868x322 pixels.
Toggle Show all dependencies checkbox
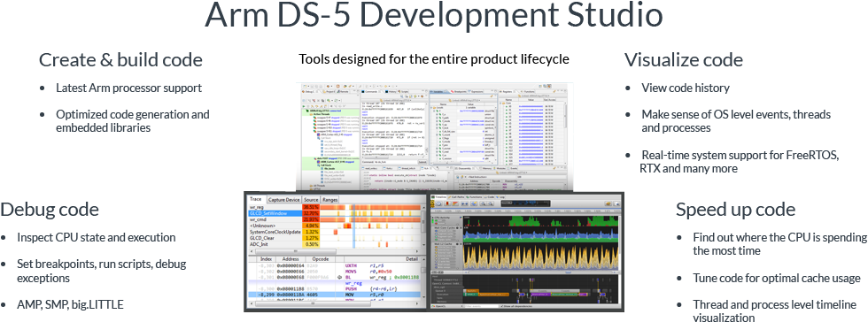501,306
